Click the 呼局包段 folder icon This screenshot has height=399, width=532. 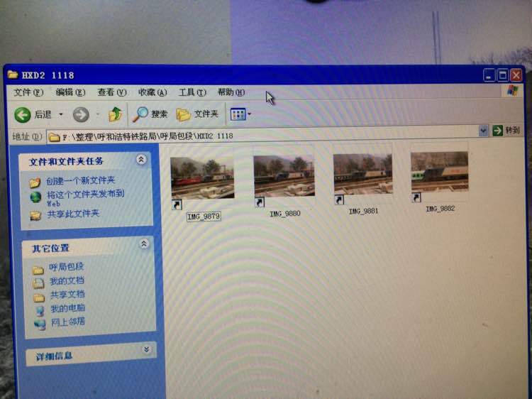tap(38, 270)
